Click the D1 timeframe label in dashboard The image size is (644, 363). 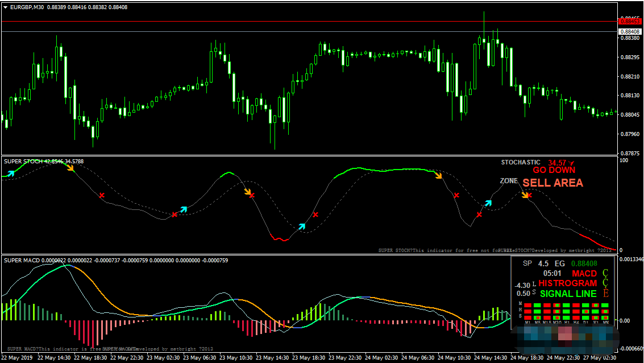(585, 323)
